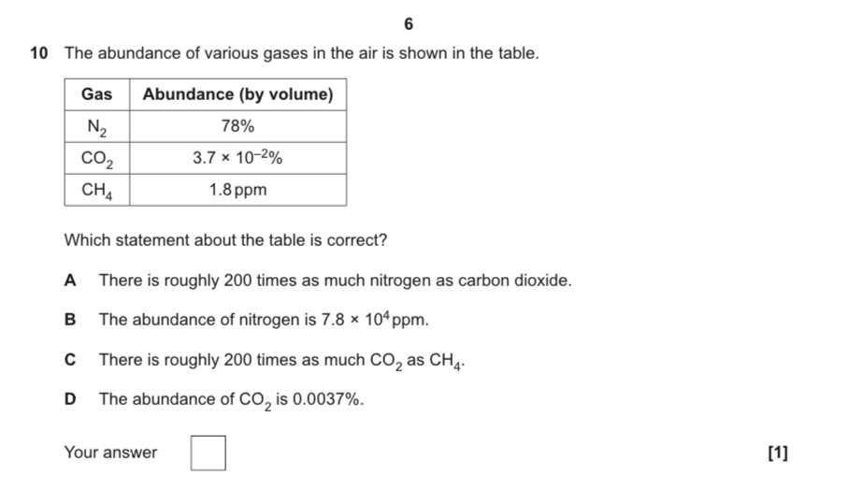The width and height of the screenshot is (849, 504).
Task: Click page number 6 at the top
Action: tap(409, 23)
